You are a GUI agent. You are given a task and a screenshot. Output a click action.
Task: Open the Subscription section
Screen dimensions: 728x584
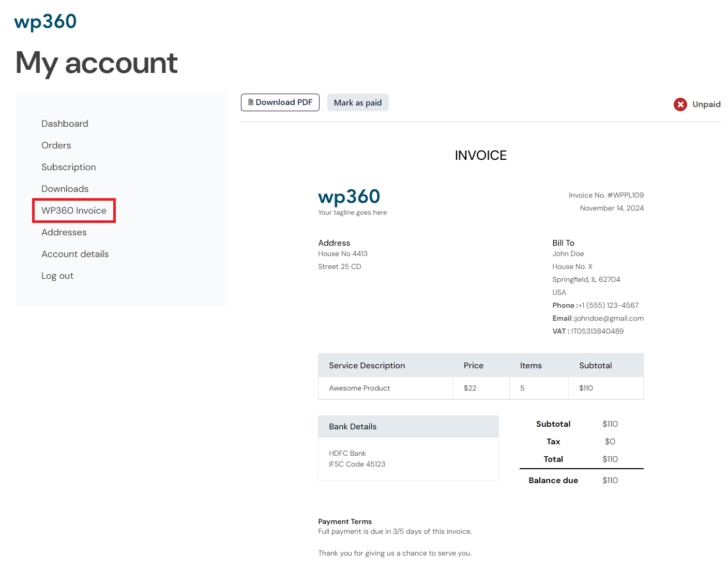(x=69, y=167)
